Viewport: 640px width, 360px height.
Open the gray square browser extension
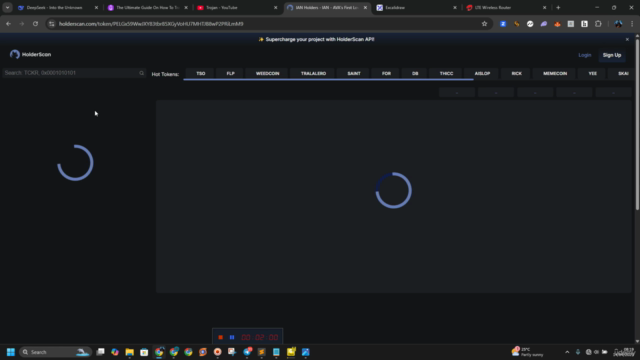tap(571, 24)
